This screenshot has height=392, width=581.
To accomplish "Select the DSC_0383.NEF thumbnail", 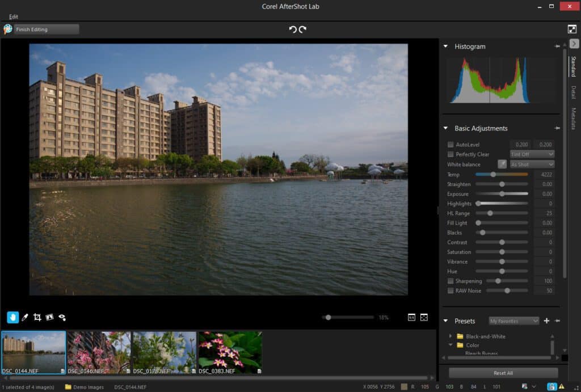I will point(230,352).
